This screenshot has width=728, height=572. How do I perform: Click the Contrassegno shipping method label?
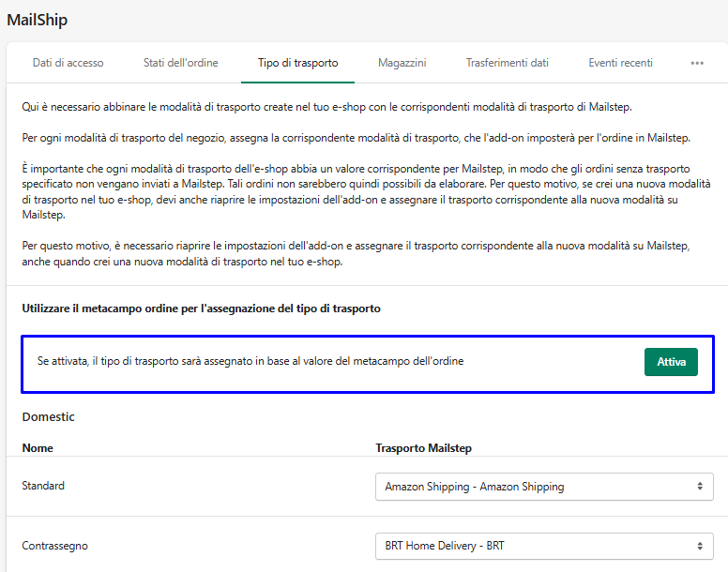coord(55,545)
